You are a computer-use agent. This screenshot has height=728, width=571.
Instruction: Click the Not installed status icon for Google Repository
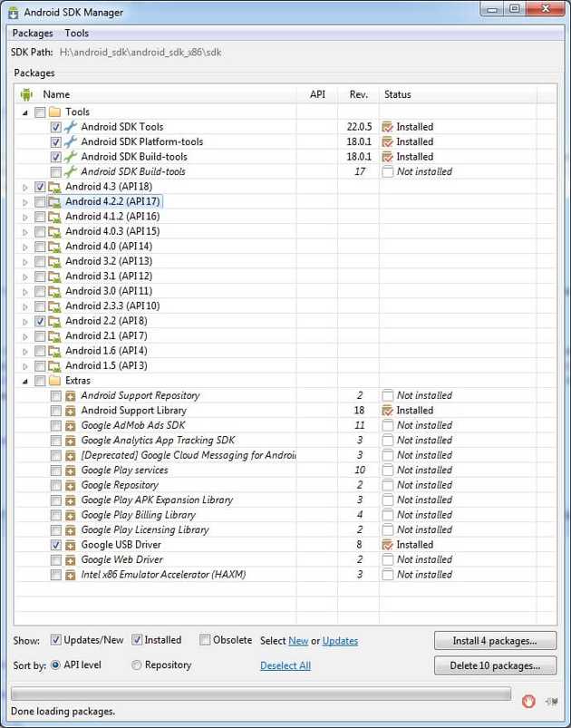tap(387, 485)
